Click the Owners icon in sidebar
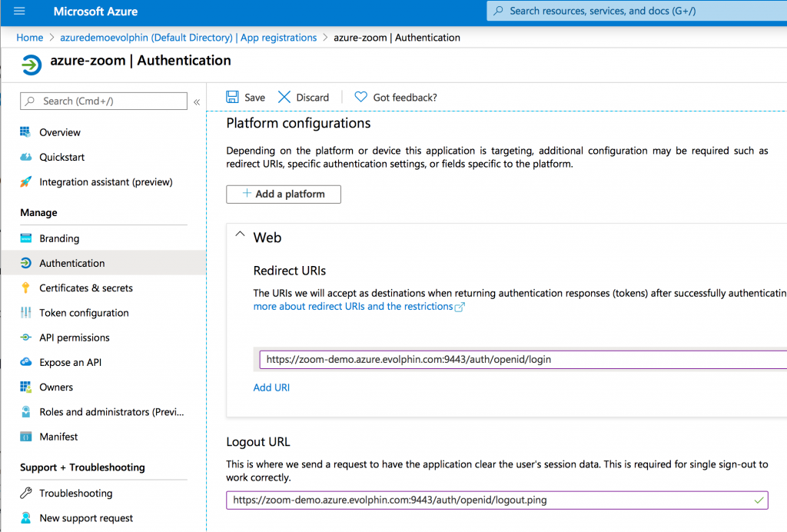 point(25,387)
